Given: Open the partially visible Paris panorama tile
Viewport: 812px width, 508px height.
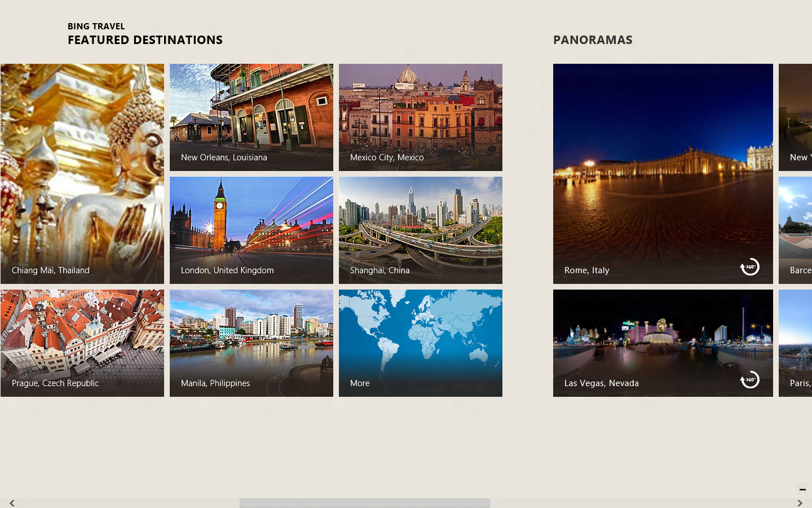Looking at the screenshot, I should [796, 343].
